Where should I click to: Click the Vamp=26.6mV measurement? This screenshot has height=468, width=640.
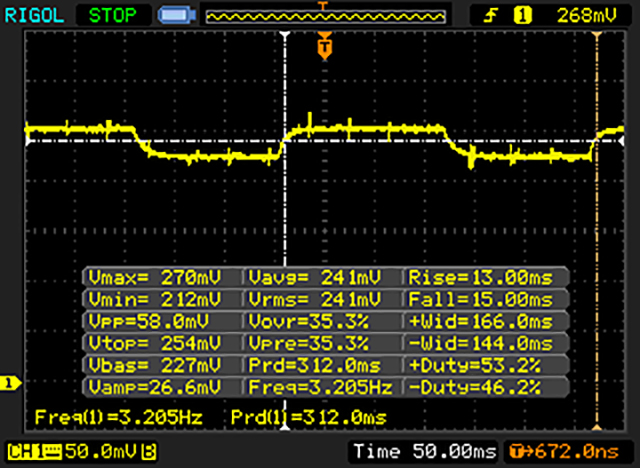pyautogui.click(x=155, y=387)
